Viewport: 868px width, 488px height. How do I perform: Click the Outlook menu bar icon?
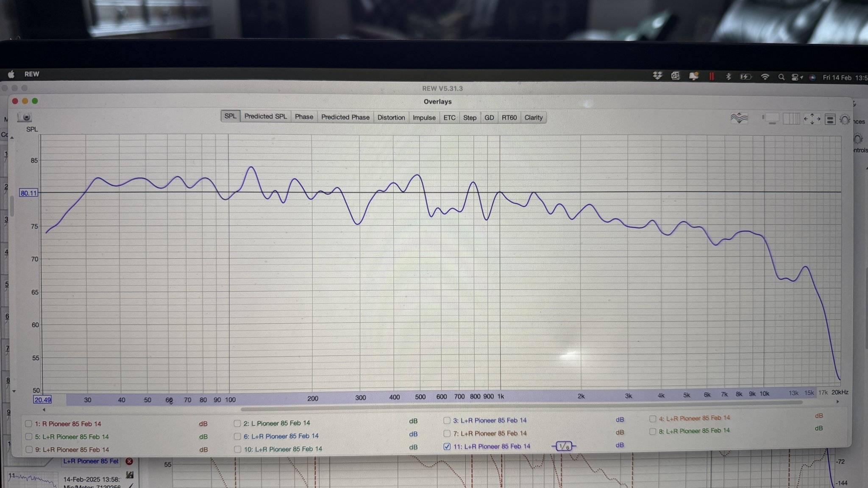[x=675, y=76]
